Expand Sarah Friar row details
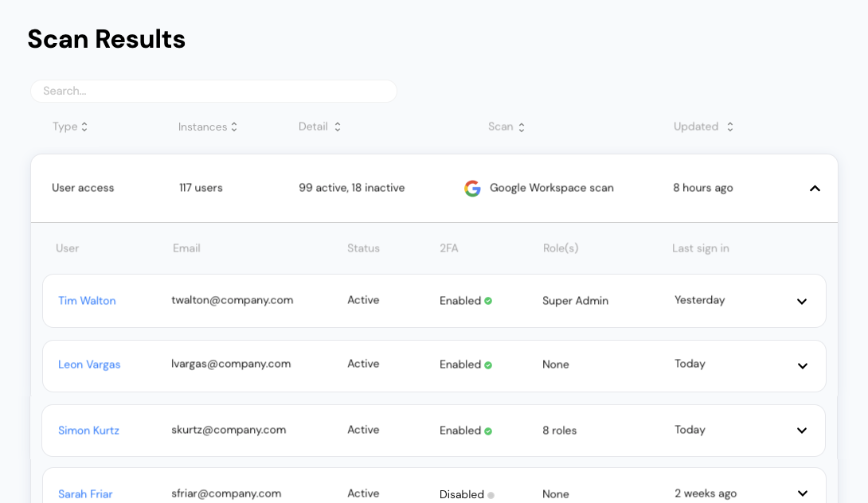Screen dimensions: 868x503 (802, 493)
